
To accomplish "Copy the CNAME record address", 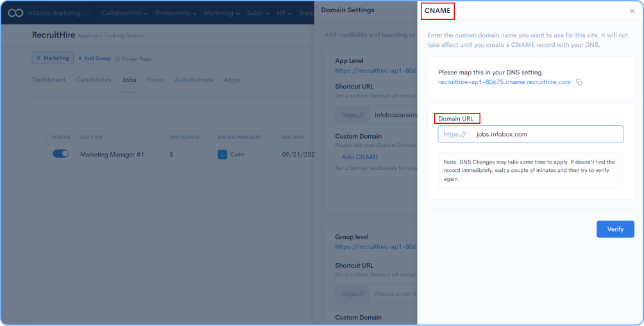I will click(579, 82).
